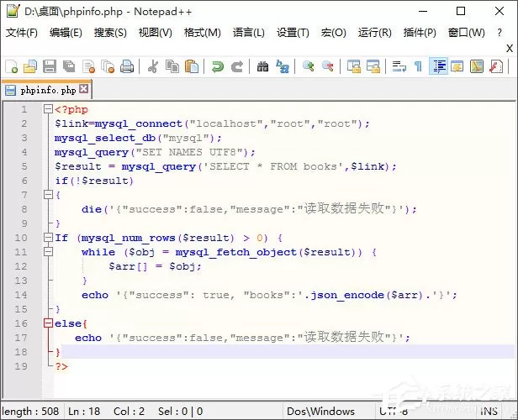Click the New file toolbar icon
Image resolution: width=518 pixels, height=420 pixels.
tap(11, 66)
